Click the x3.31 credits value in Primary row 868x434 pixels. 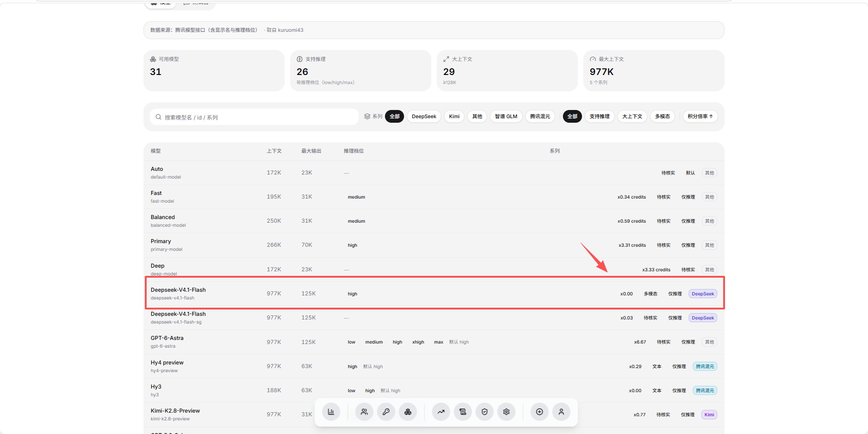click(x=632, y=245)
